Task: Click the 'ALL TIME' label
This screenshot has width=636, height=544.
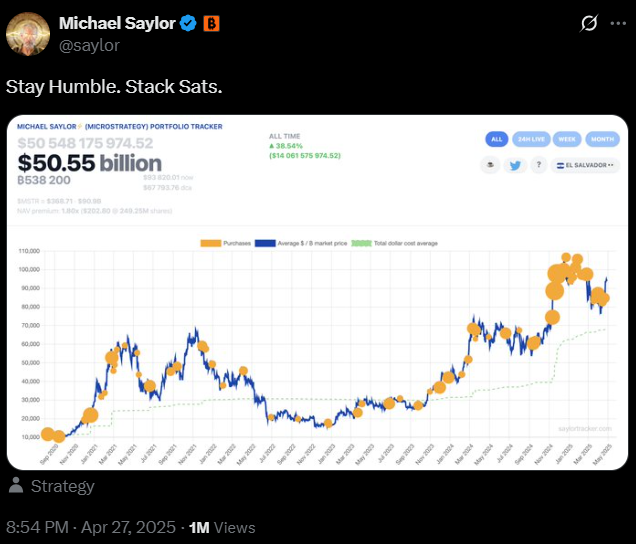Action: (x=284, y=136)
